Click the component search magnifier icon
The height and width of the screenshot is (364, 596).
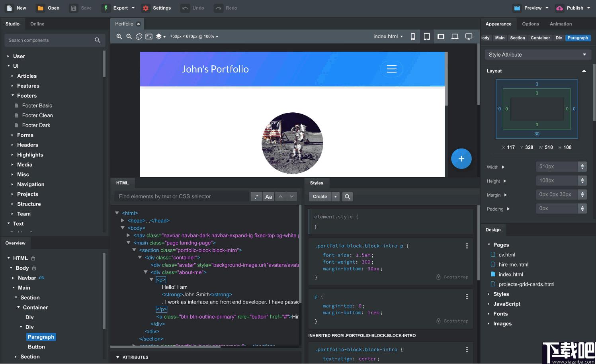coord(98,40)
